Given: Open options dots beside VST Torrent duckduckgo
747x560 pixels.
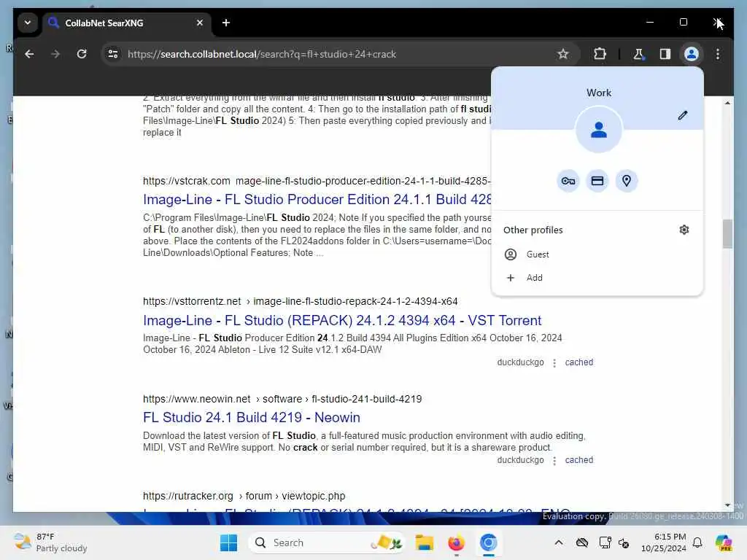Looking at the screenshot, I should [x=554, y=363].
